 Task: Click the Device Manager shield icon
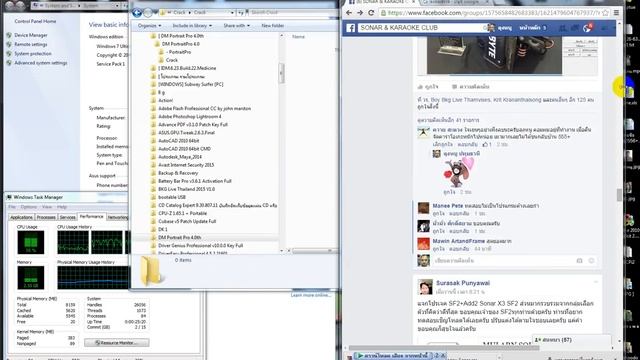click(x=9, y=36)
